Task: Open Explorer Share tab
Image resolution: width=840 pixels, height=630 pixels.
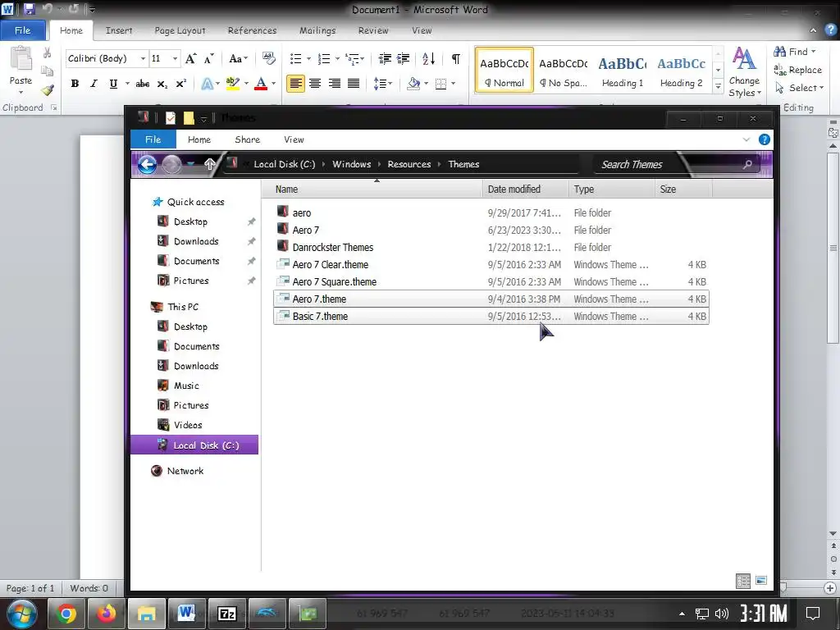Action: click(248, 139)
